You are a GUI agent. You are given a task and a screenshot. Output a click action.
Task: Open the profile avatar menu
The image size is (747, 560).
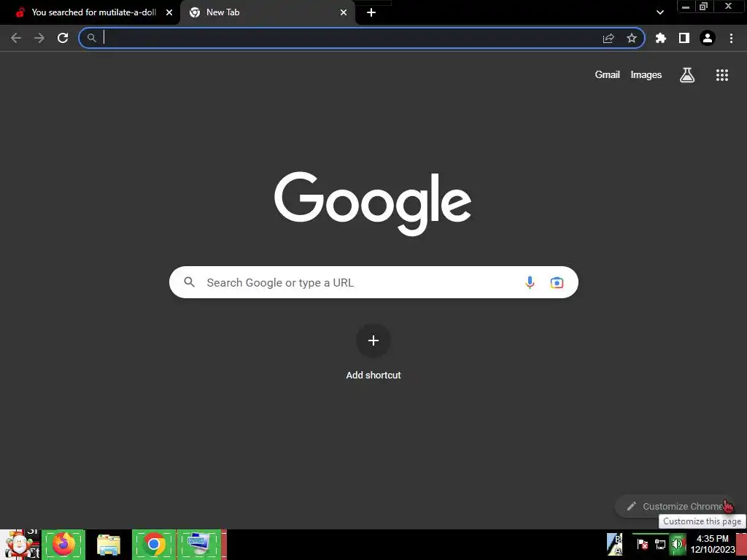point(708,38)
